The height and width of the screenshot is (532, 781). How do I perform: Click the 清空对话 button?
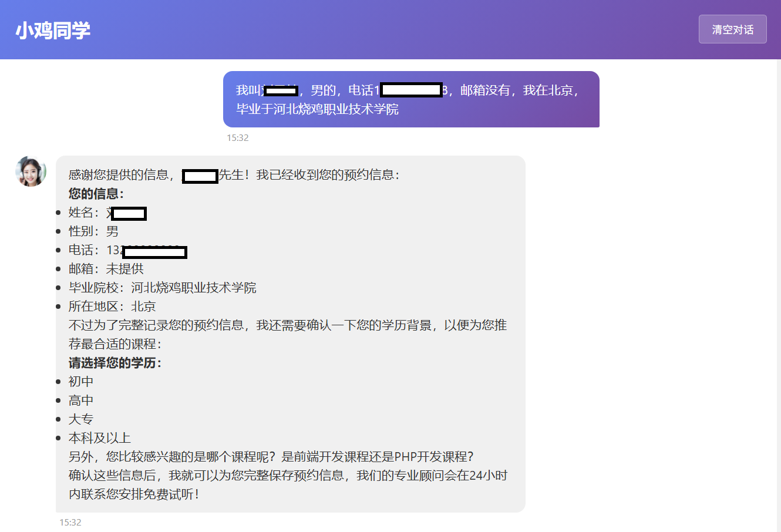click(732, 29)
